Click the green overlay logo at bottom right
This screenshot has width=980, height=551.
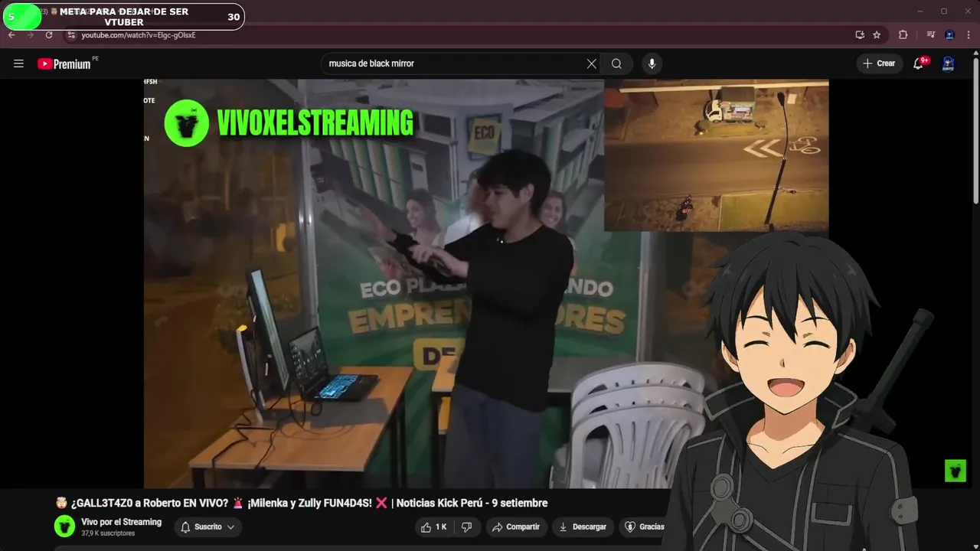955,471
